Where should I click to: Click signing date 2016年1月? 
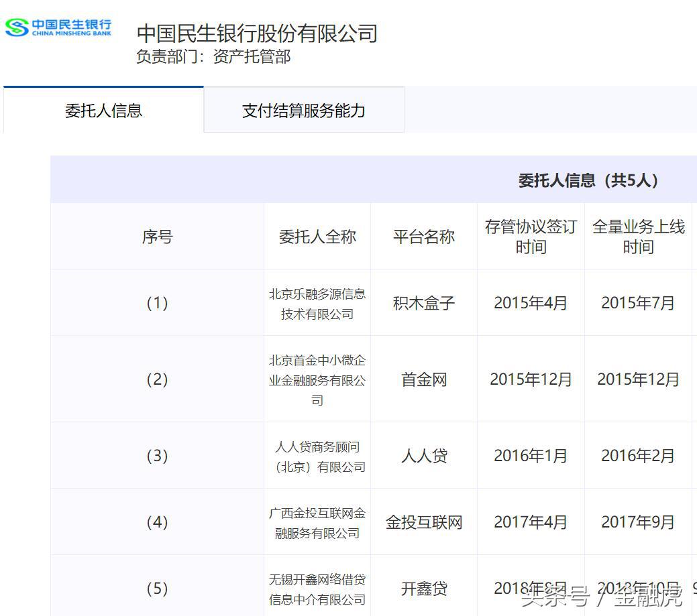(531, 456)
